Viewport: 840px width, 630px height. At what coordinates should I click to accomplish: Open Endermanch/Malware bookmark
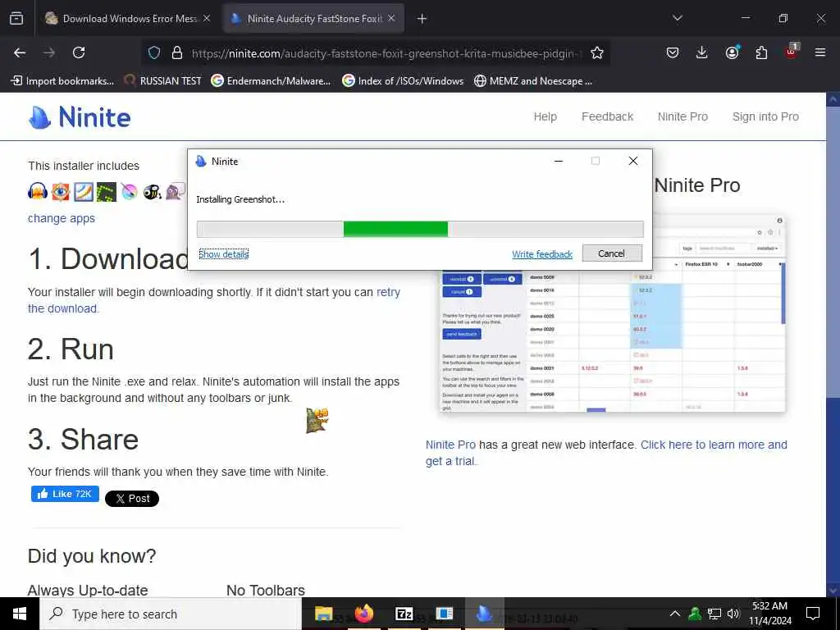[271, 81]
